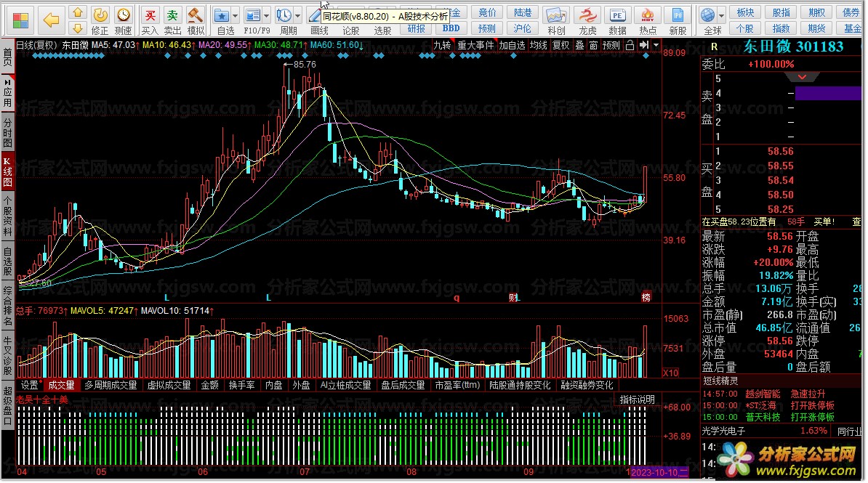Screen dimensions: 868x483
Task: Click the 市盈率(ttm) tab
Action: pyautogui.click(x=457, y=385)
